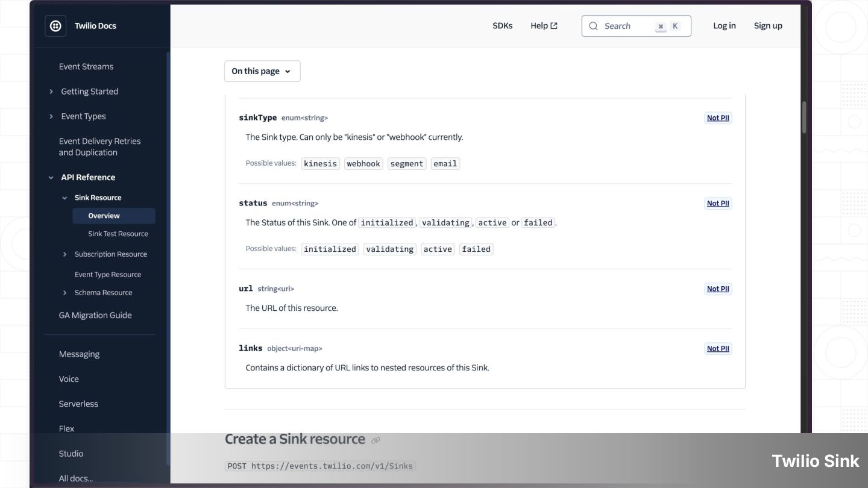Click the anchor link icon beside Create a Sink resource
The width and height of the screenshot is (868, 488).
376,440
